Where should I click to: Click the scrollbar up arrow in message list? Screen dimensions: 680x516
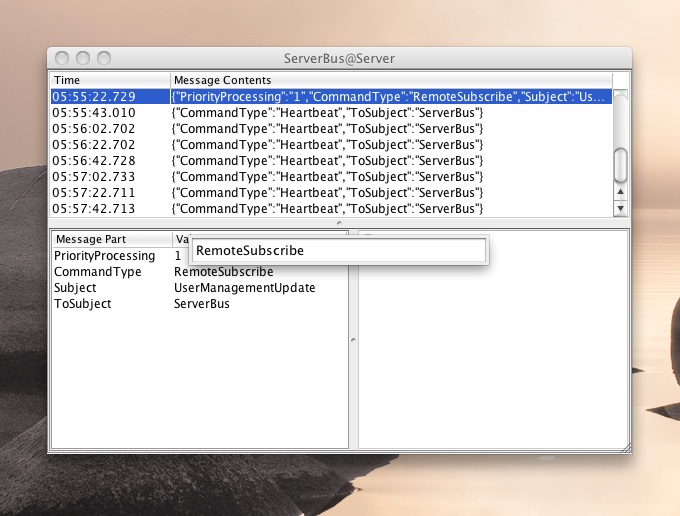point(620,192)
